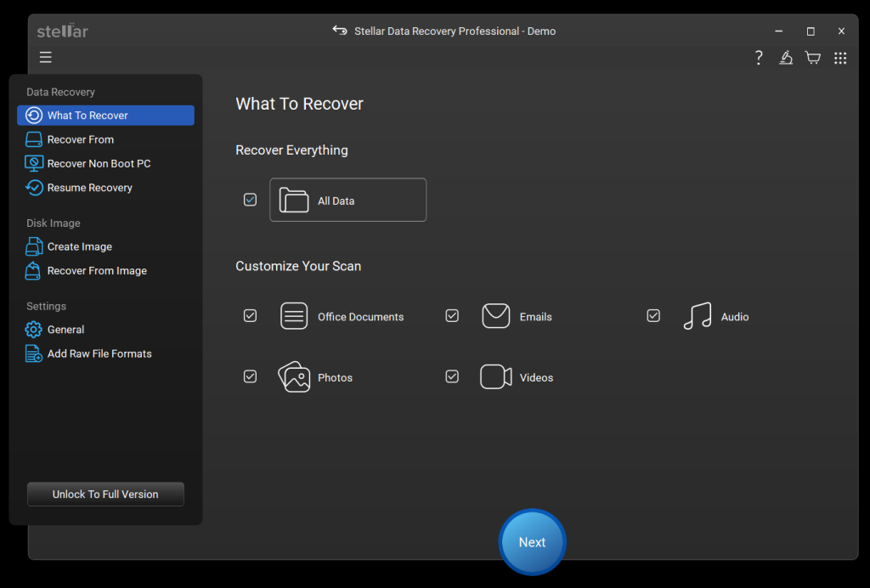Open the hamburger menu icon
Image resolution: width=870 pixels, height=588 pixels.
(x=46, y=57)
